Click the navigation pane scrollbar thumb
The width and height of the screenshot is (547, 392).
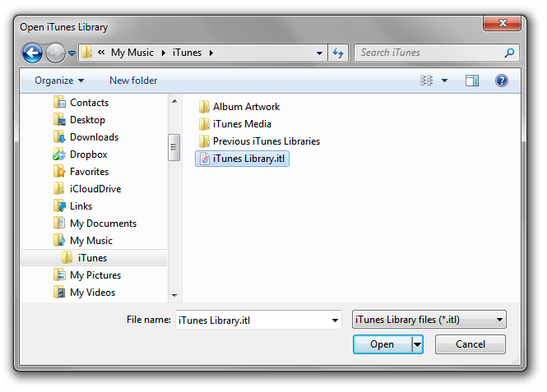pyautogui.click(x=174, y=147)
